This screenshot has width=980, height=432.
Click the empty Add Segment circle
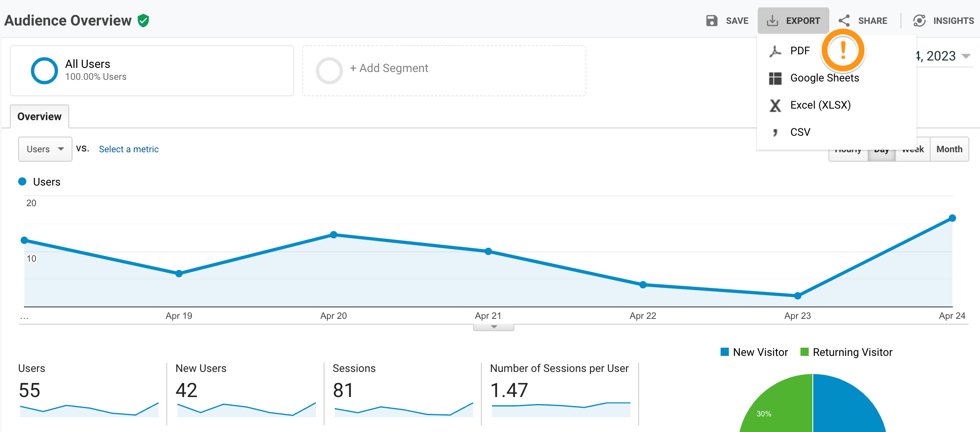[329, 71]
